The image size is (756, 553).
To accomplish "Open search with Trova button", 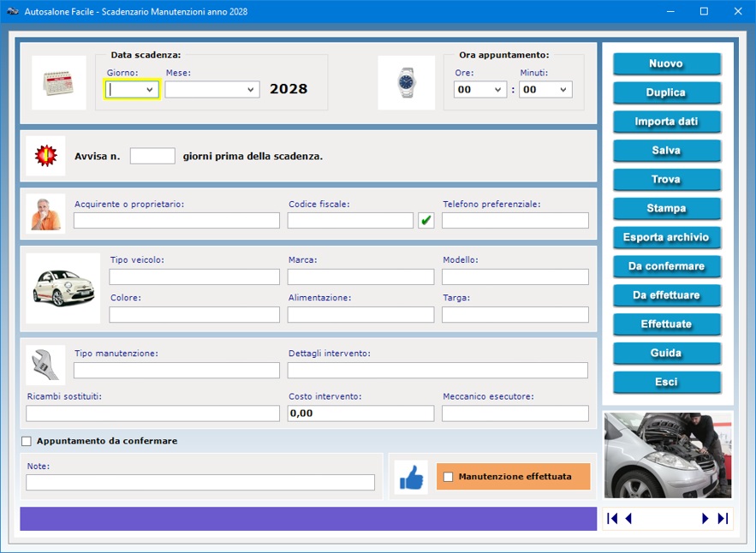I will point(666,180).
